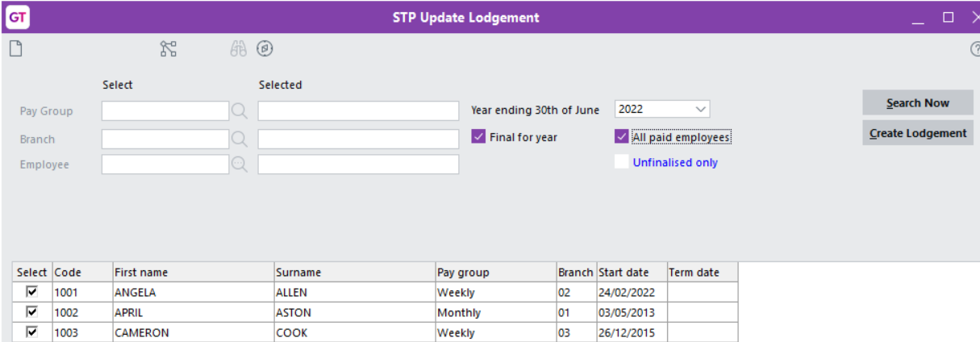Click the Create Lodgement button
The height and width of the screenshot is (342, 980).
(918, 133)
